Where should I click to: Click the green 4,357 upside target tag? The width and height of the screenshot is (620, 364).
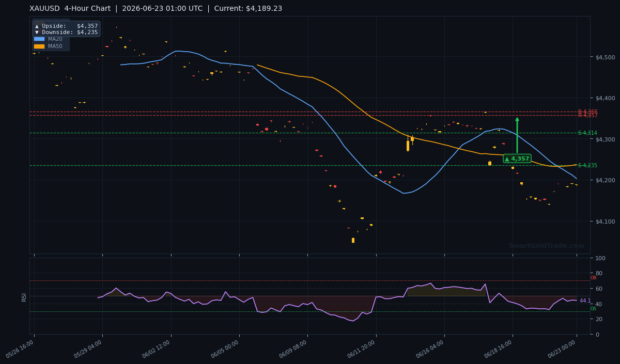[517, 159]
